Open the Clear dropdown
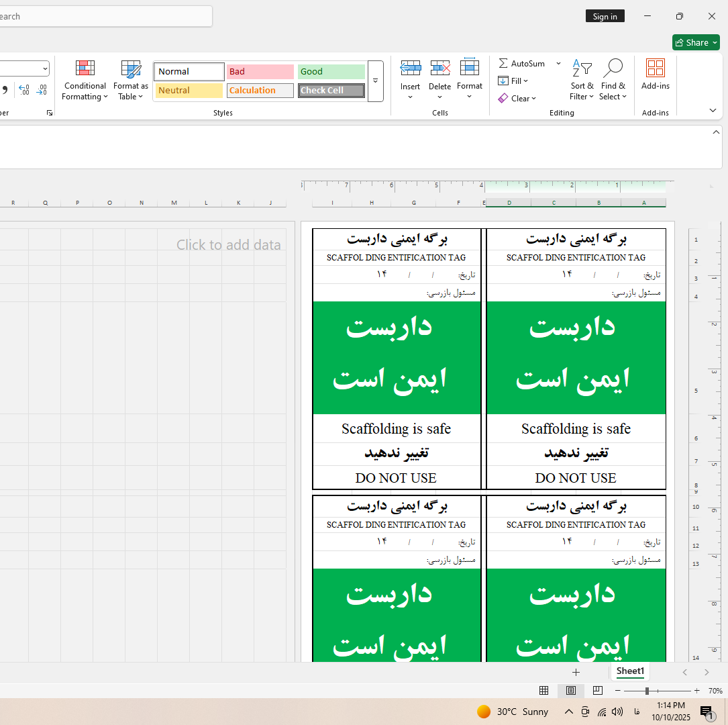The height and width of the screenshot is (725, 728). [517, 99]
